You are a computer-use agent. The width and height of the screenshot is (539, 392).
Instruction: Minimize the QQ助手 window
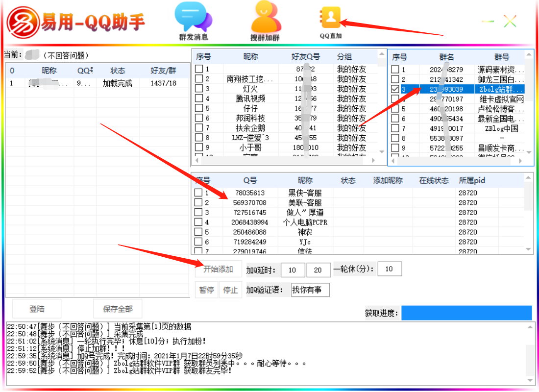[x=488, y=22]
